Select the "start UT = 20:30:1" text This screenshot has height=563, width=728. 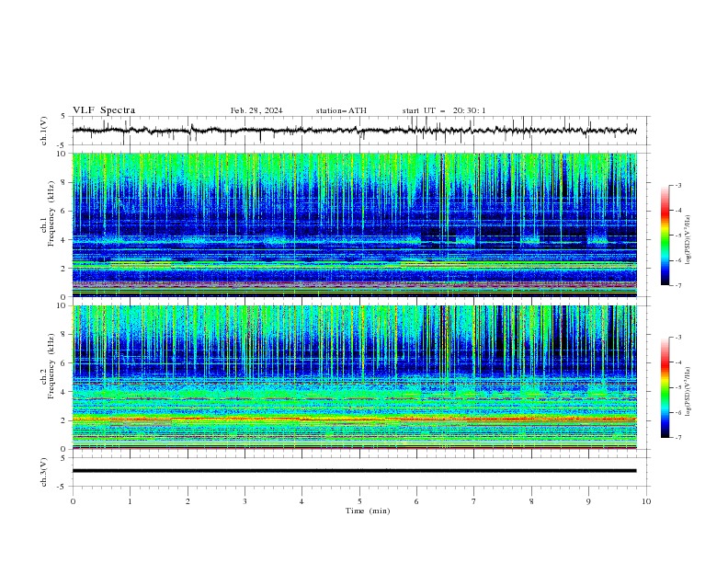point(444,110)
